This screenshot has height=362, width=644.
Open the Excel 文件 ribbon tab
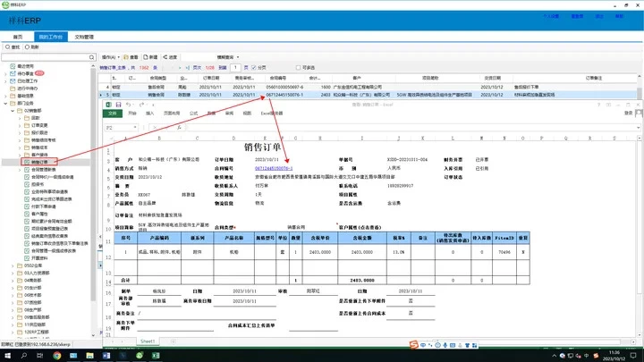pos(112,114)
